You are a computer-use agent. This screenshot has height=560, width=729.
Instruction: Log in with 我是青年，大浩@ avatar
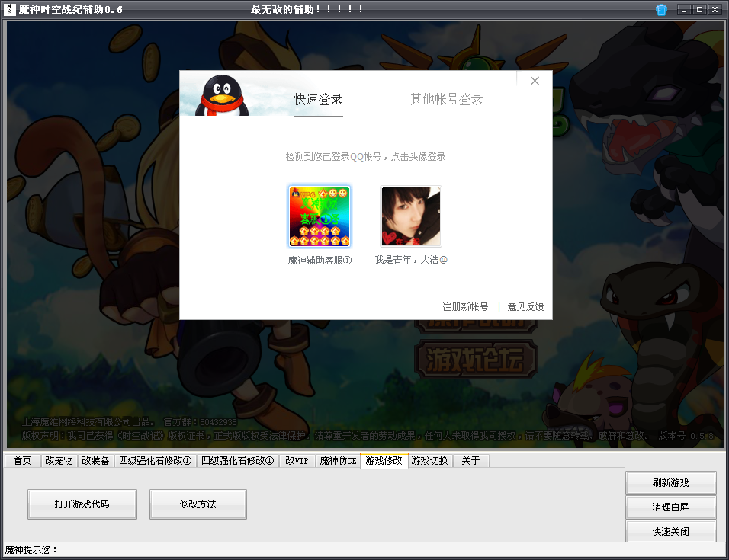[x=411, y=216]
